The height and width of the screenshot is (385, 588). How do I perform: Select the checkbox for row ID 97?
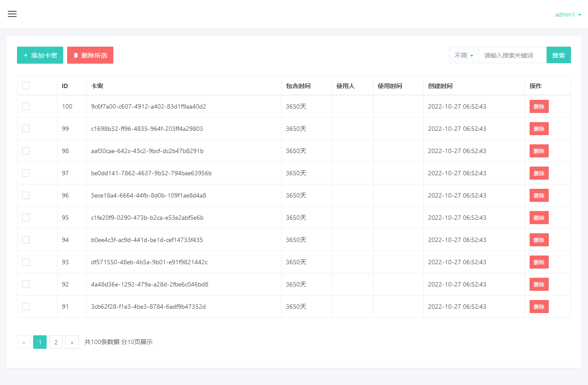tap(26, 173)
